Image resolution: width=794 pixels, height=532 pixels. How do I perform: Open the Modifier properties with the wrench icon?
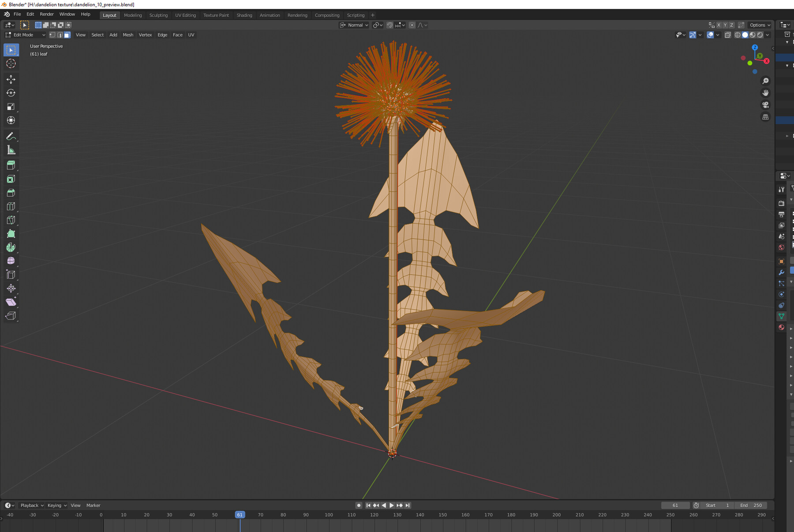(781, 273)
